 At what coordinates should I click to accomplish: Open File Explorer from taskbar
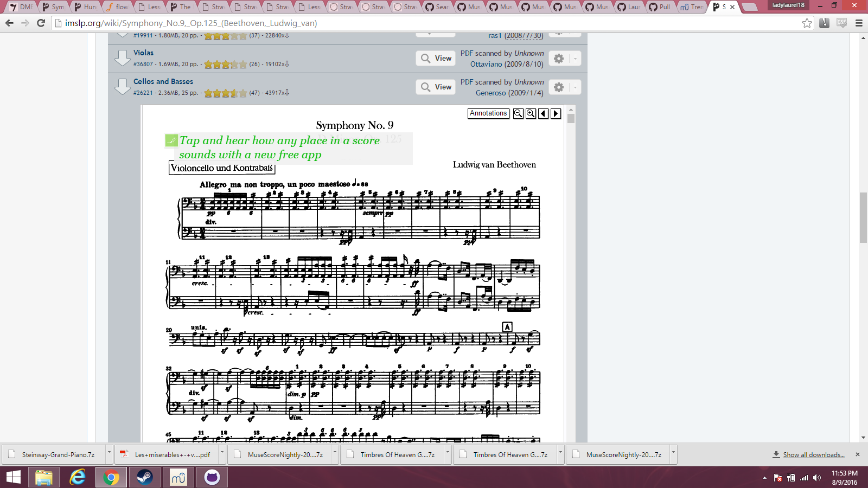[x=44, y=477]
